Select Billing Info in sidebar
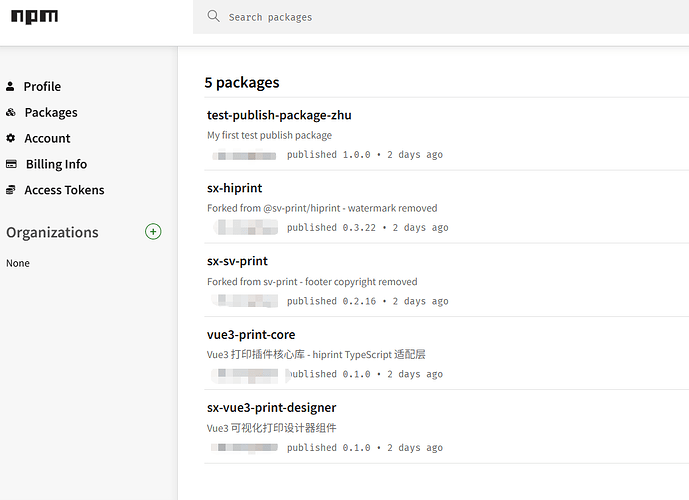This screenshot has width=689, height=500. click(56, 164)
